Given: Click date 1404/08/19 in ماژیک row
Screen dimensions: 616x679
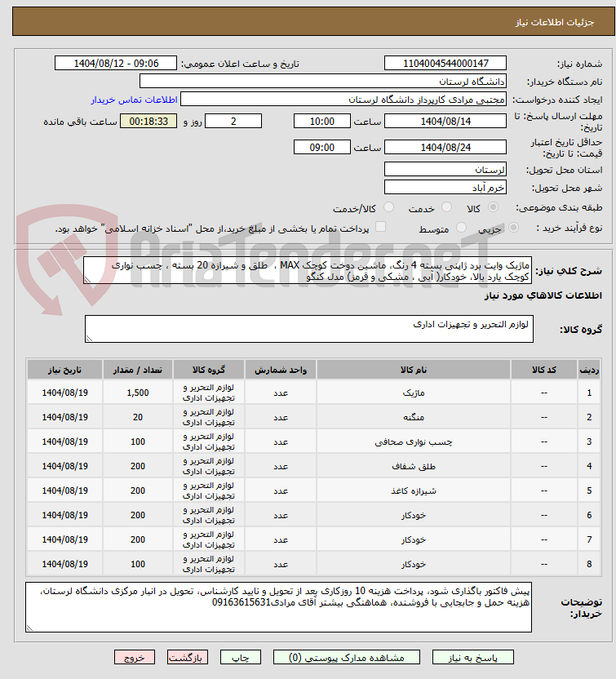Looking at the screenshot, I should 64,393.
